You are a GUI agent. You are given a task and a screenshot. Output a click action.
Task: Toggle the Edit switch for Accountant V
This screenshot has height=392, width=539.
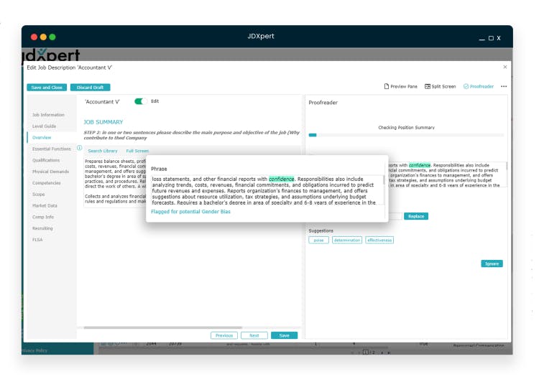[141, 101]
